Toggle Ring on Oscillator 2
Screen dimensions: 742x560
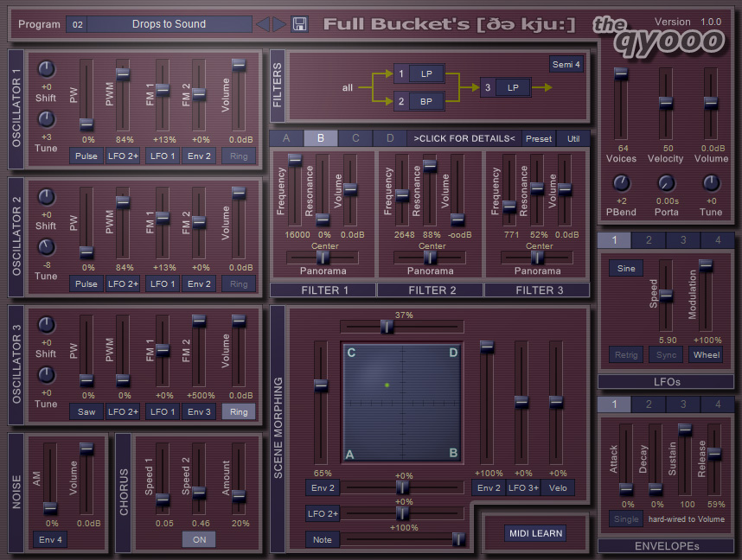point(239,283)
